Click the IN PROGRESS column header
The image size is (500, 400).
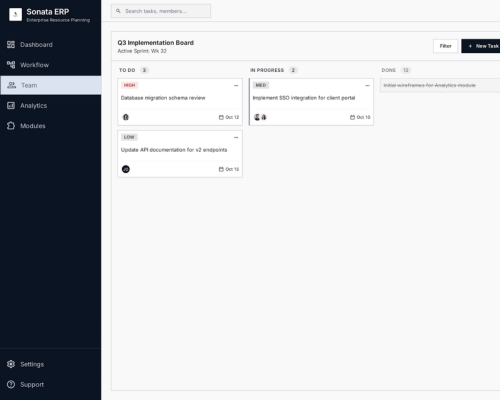click(267, 70)
